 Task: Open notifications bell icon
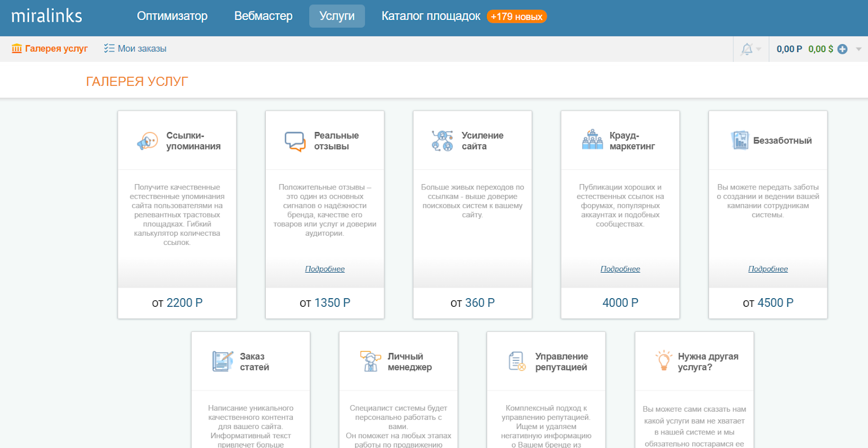click(x=747, y=49)
